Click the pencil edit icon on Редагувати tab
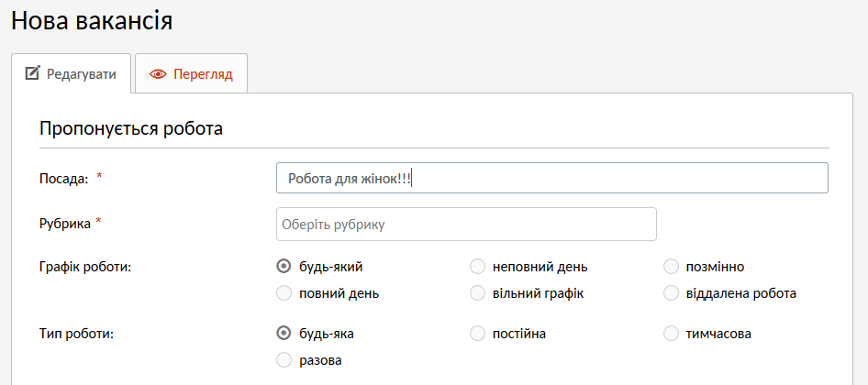The width and height of the screenshot is (868, 385). (x=32, y=74)
